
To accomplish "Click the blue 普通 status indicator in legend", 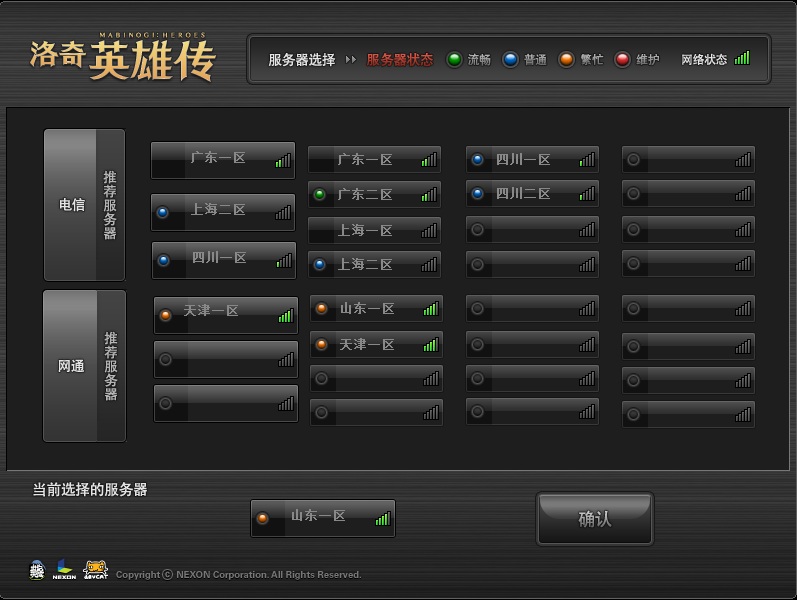I will click(510, 60).
